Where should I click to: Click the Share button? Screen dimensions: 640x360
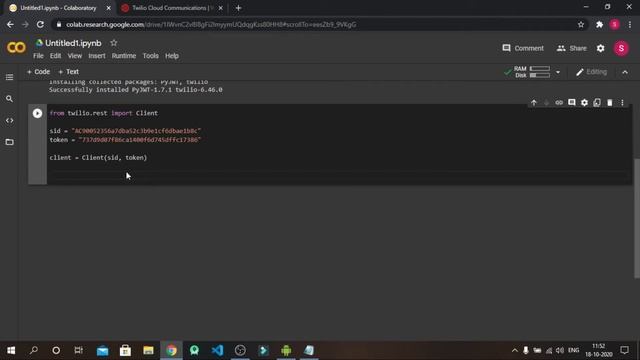pyautogui.click(x=572, y=48)
